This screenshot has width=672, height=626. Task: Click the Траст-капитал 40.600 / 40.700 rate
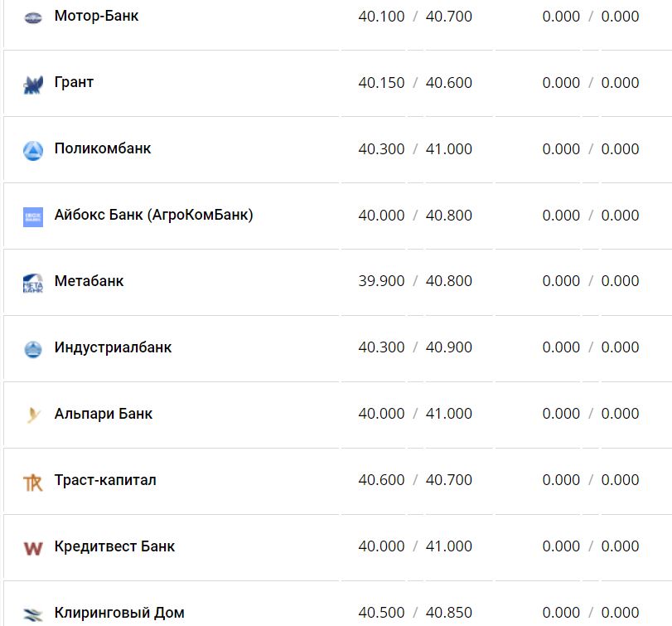tap(415, 480)
